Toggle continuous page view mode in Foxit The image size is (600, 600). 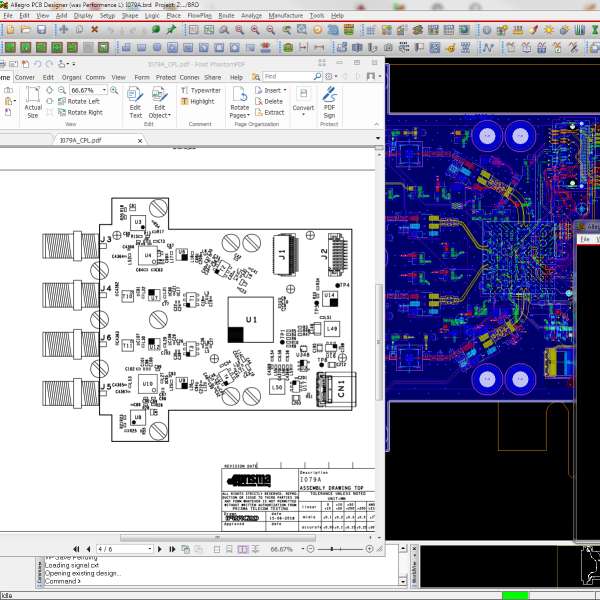pyautogui.click(x=229, y=549)
